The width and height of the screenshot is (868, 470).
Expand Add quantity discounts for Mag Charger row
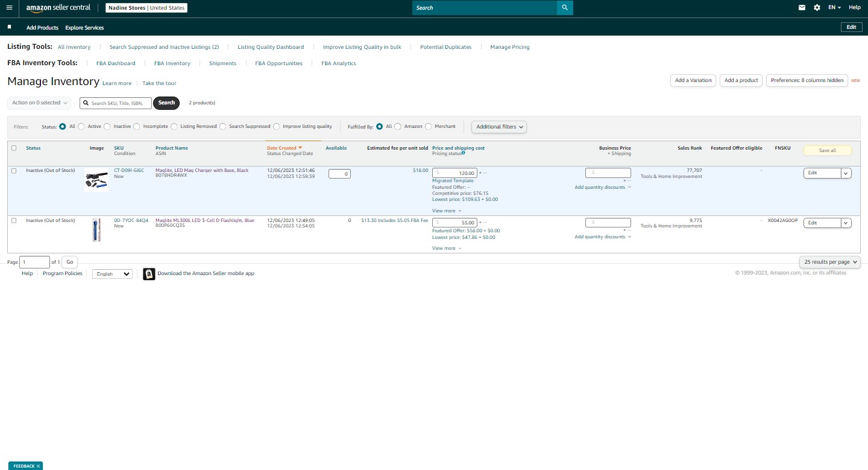tap(603, 187)
